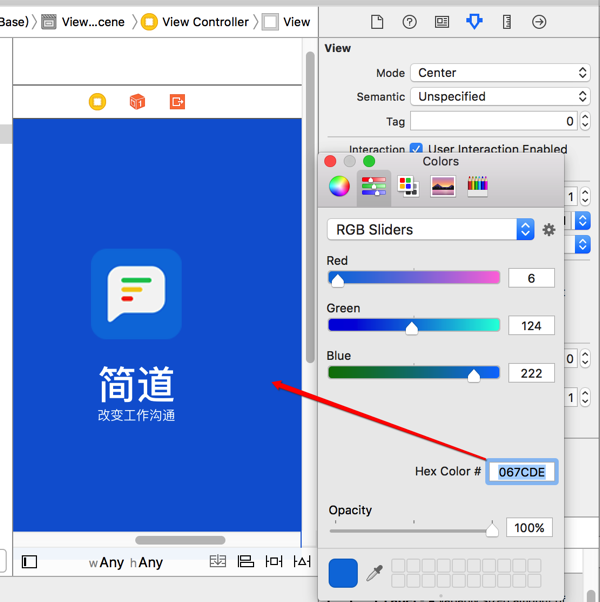Image resolution: width=600 pixels, height=602 pixels.
Task: Select View item in the jump bar
Action: pyautogui.click(x=286, y=22)
